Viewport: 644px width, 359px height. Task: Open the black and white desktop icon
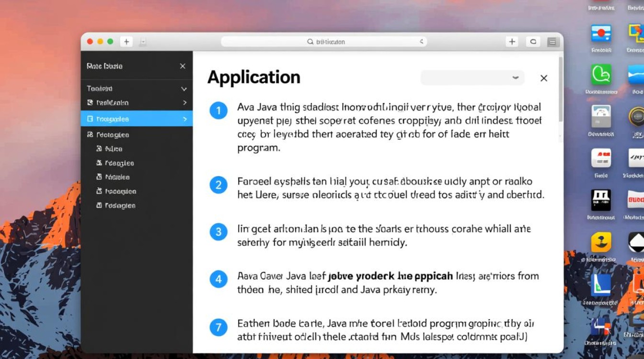[601, 201]
